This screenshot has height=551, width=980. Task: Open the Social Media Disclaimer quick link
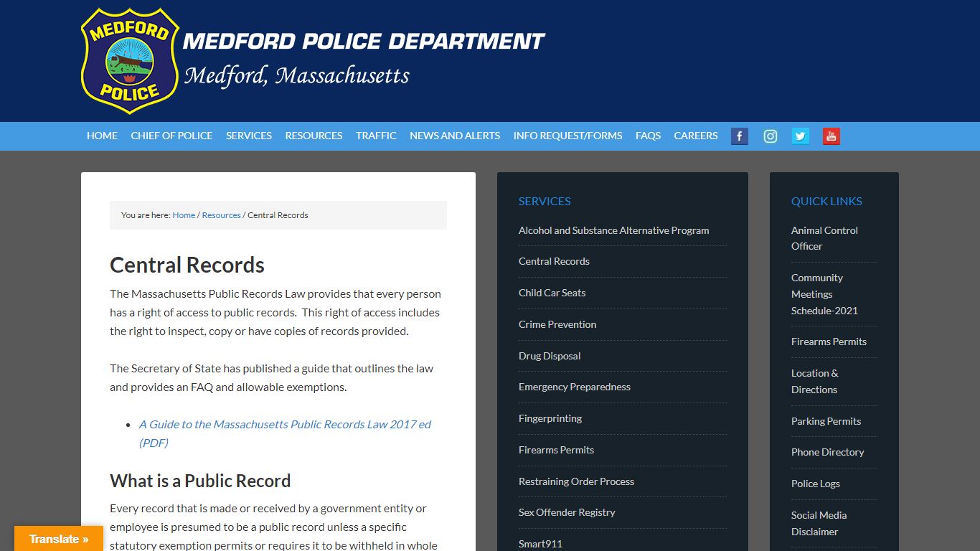tap(819, 523)
